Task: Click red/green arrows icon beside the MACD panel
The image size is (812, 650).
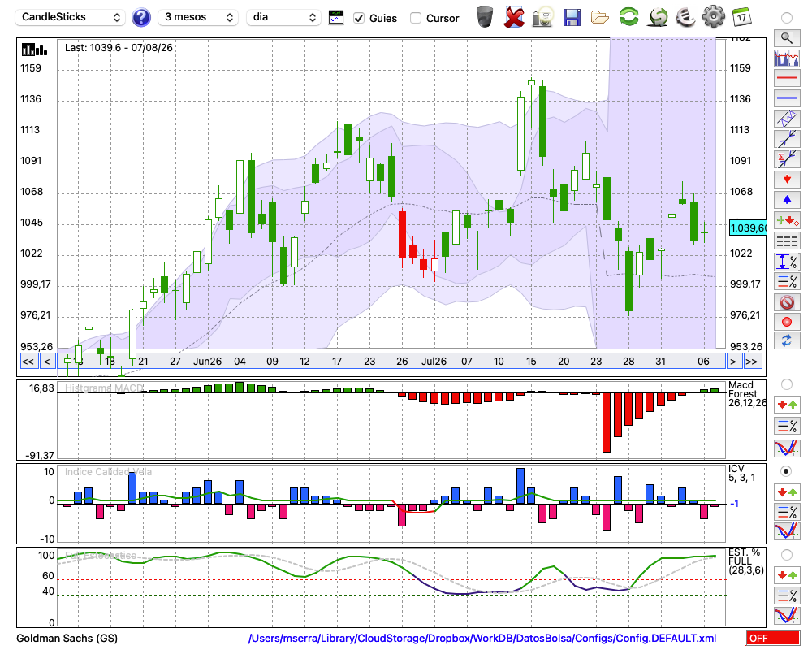Action: coord(787,405)
